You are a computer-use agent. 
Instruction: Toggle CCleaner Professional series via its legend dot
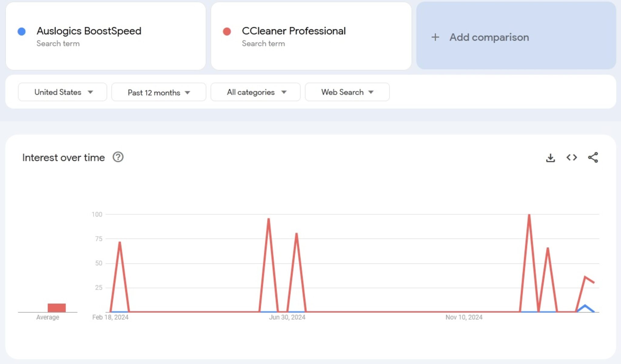(227, 31)
